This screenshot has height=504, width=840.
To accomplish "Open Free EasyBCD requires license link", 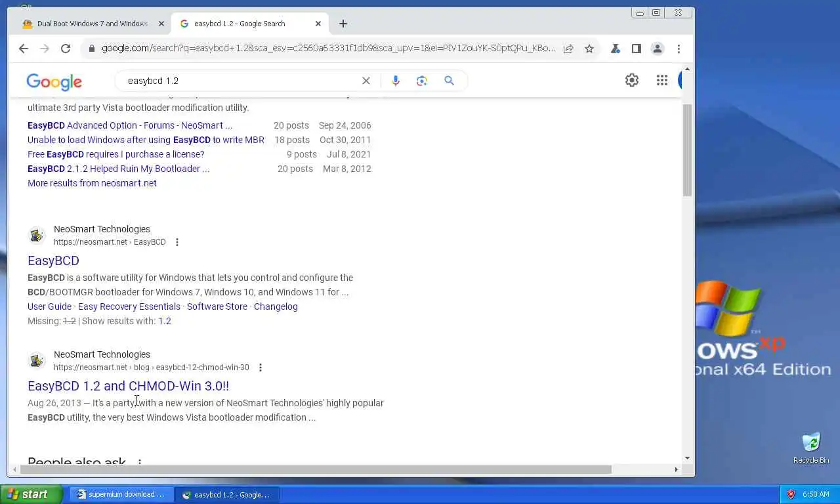I will (116, 154).
